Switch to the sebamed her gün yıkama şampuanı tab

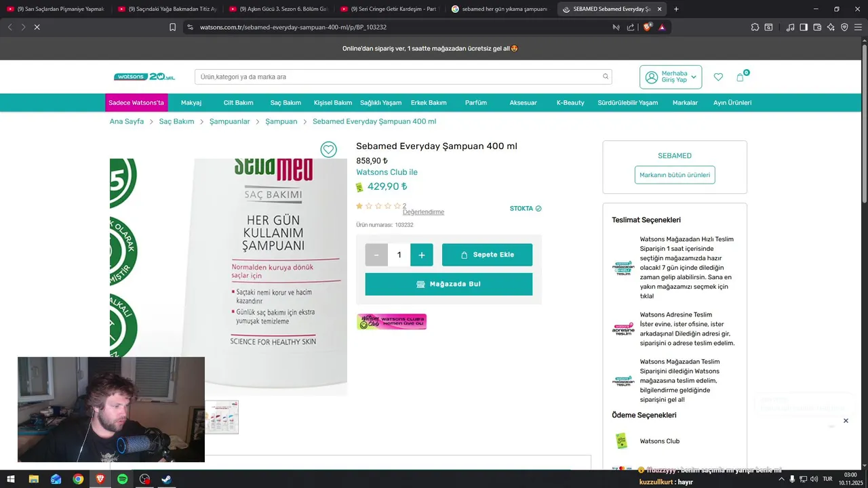pos(500,9)
